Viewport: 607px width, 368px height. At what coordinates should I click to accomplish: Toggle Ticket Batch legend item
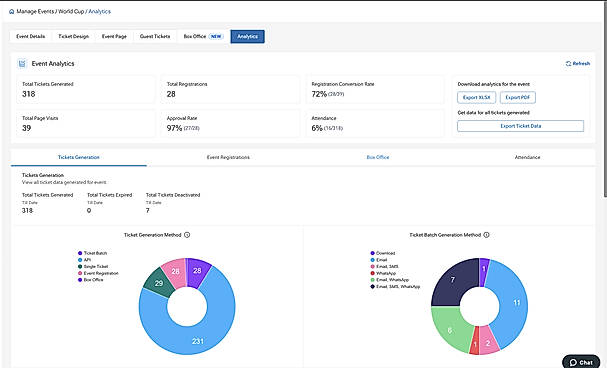[93, 253]
